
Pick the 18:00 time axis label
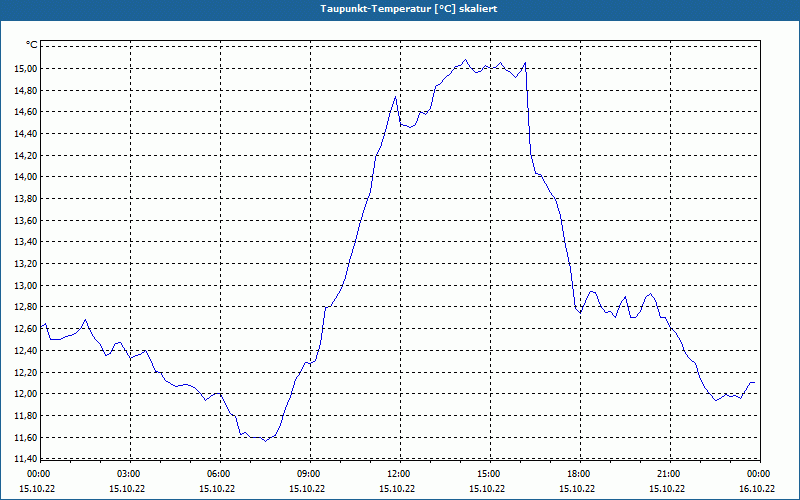pos(580,474)
